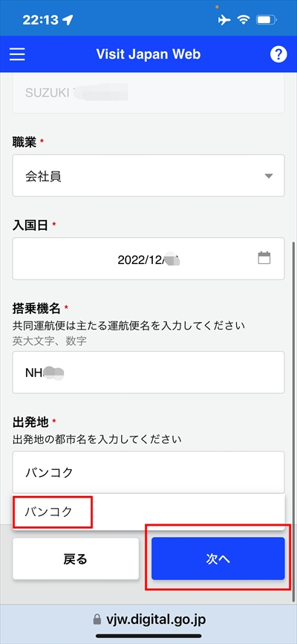Open the calendar picker icon

264,257
